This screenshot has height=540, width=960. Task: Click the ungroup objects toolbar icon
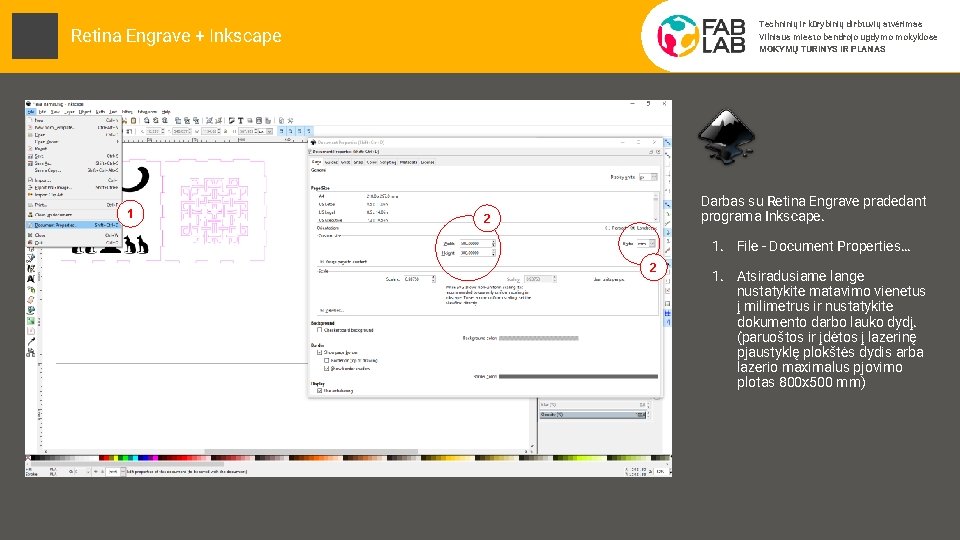click(219, 121)
